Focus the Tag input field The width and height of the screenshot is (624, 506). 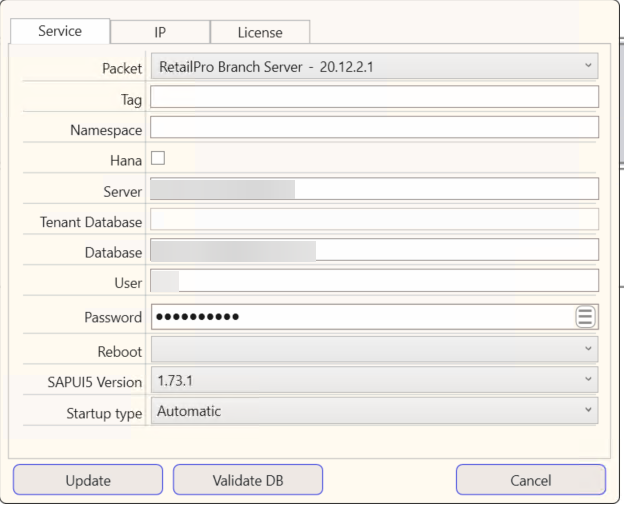pyautogui.click(x=374, y=97)
